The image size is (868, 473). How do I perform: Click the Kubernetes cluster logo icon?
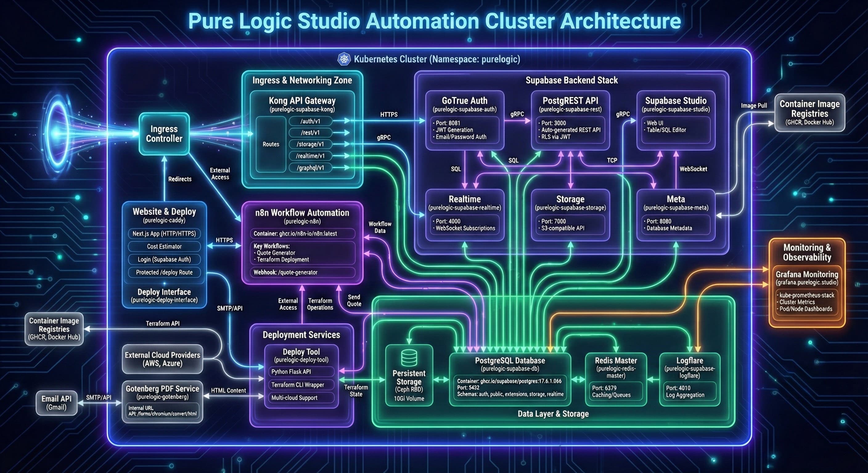pyautogui.click(x=344, y=59)
